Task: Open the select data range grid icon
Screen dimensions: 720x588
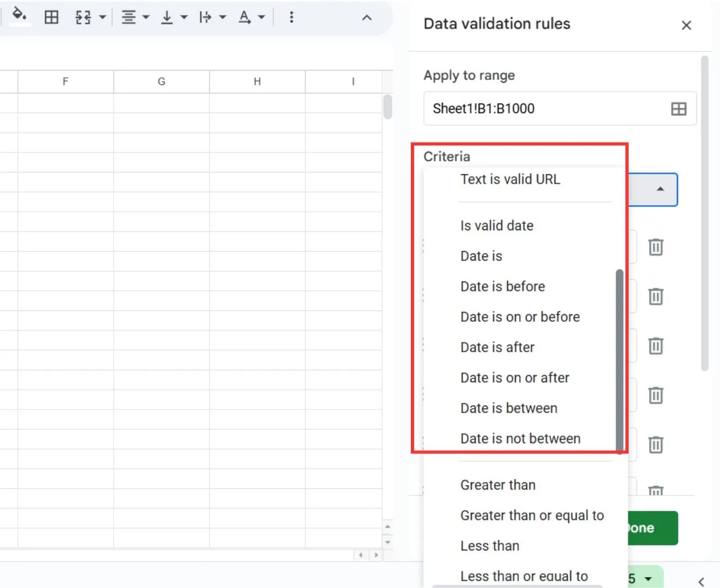Action: [679, 109]
